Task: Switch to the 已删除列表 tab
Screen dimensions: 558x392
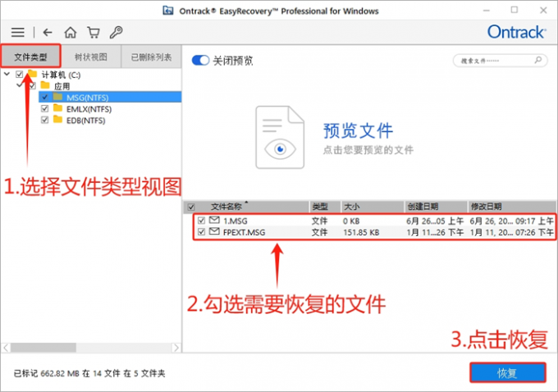Action: click(x=151, y=57)
